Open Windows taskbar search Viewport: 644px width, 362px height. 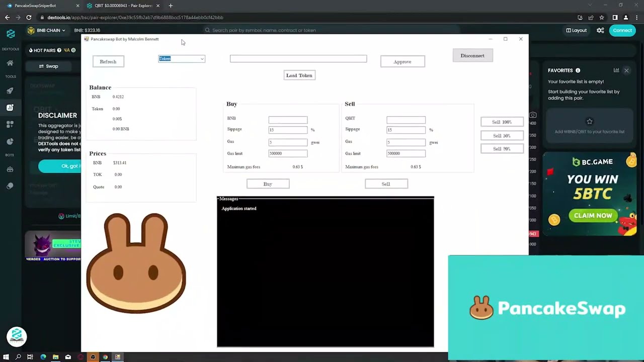click(18, 357)
